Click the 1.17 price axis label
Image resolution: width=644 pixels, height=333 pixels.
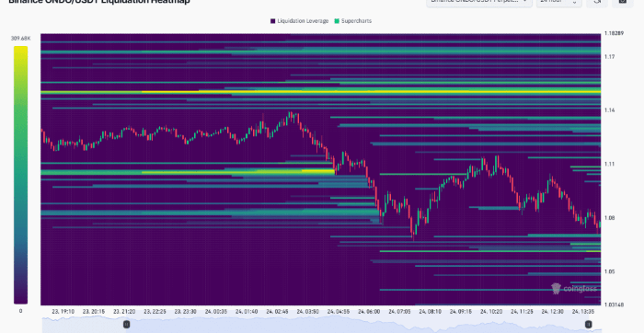click(x=609, y=57)
